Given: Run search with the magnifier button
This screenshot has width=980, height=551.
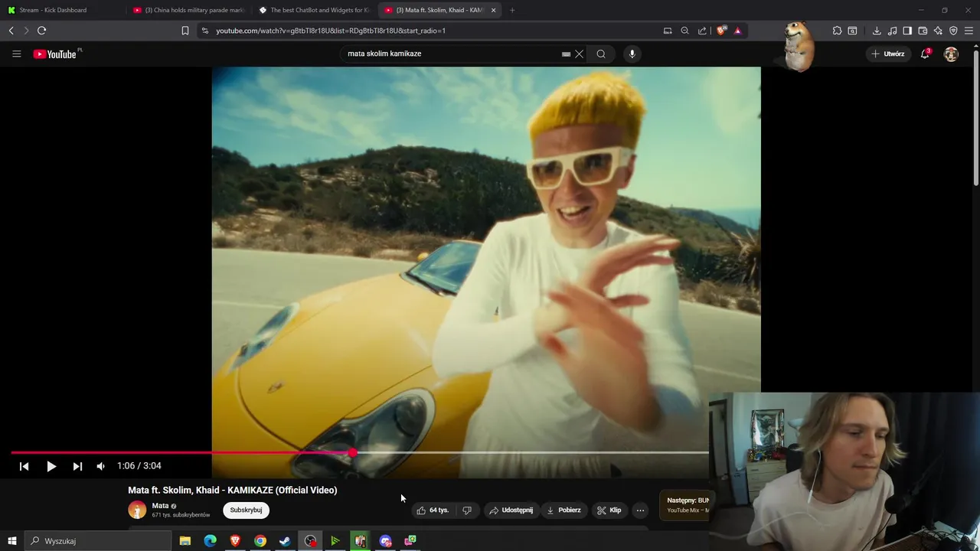Looking at the screenshot, I should click(601, 54).
